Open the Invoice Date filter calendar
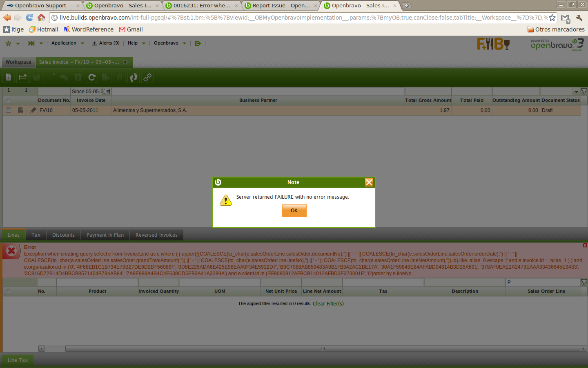The image size is (588, 368). 107,92
